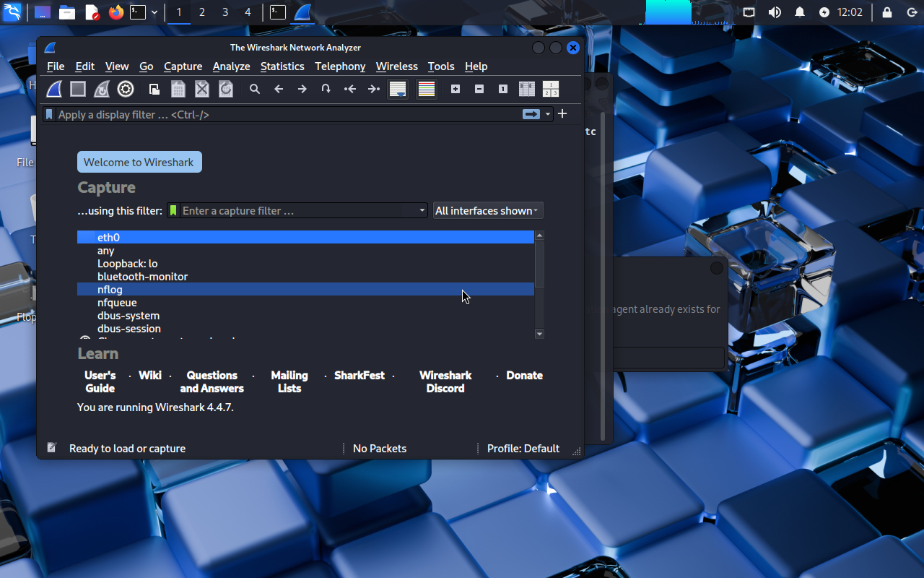Go back to previous packet arrow
Image resolution: width=924 pixels, height=578 pixels.
[x=279, y=89]
